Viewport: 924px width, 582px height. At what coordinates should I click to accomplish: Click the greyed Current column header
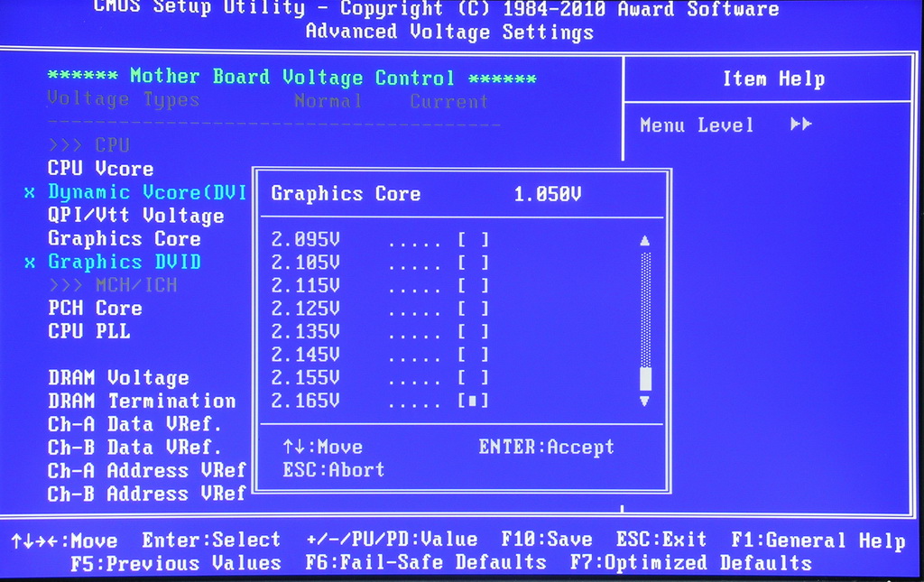click(449, 101)
